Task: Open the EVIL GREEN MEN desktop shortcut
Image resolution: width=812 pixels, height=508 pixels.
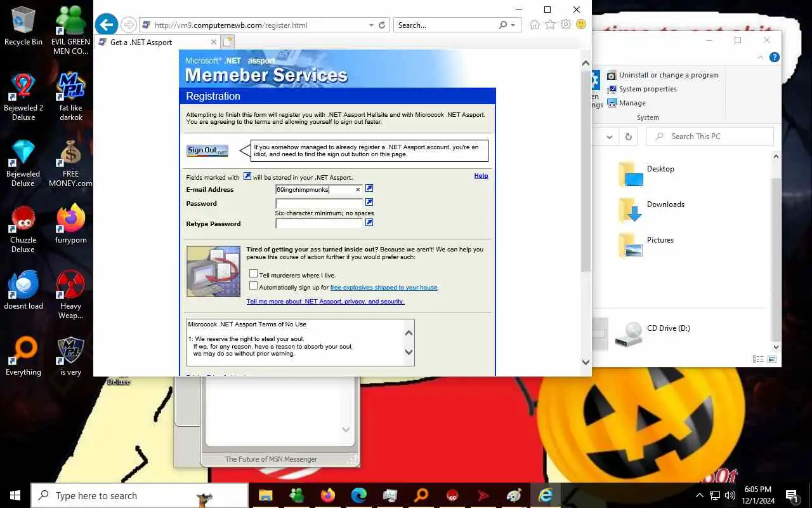Action: [x=70, y=30]
